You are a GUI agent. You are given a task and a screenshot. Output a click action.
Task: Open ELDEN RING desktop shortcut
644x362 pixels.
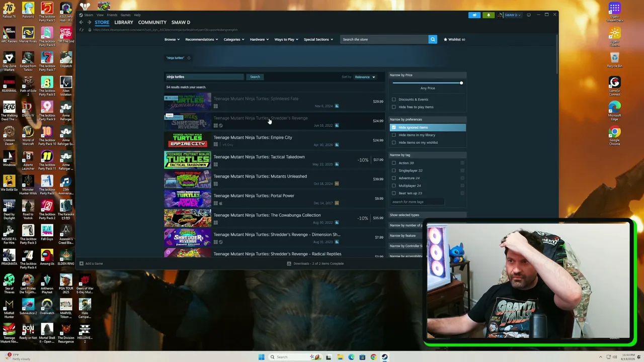66,257
